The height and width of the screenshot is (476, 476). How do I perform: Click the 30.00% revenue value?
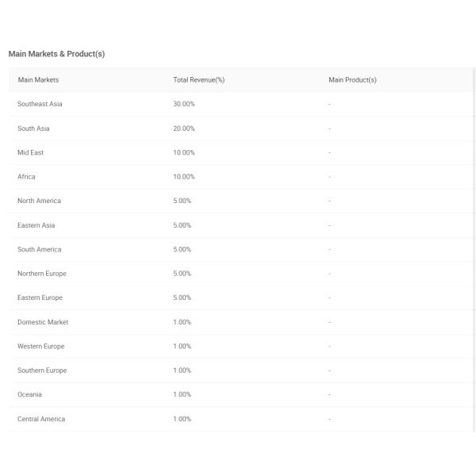tap(183, 104)
